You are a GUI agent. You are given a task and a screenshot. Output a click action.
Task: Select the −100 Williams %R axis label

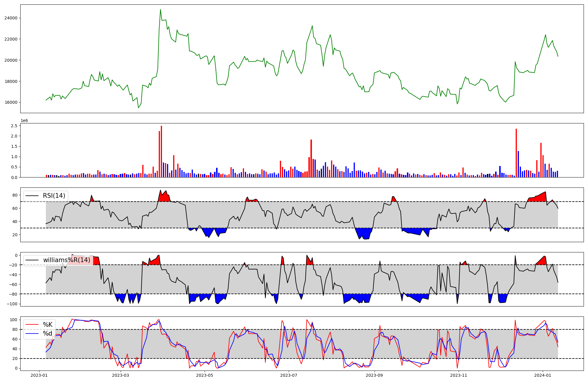[12, 304]
